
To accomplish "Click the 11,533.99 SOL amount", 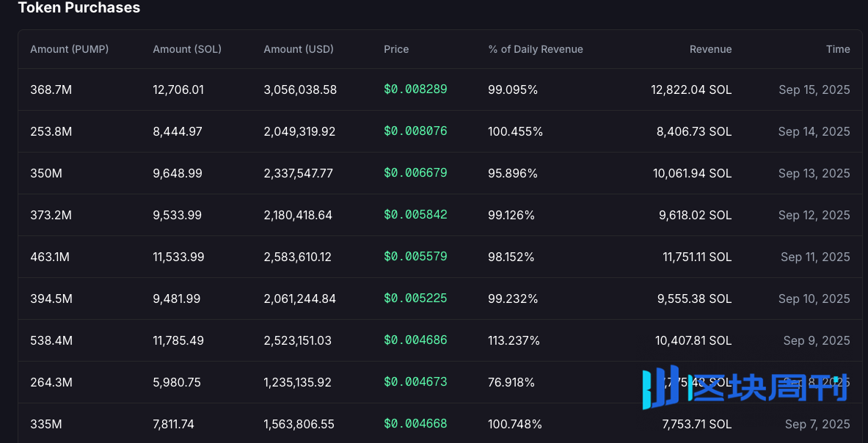I will (x=178, y=257).
